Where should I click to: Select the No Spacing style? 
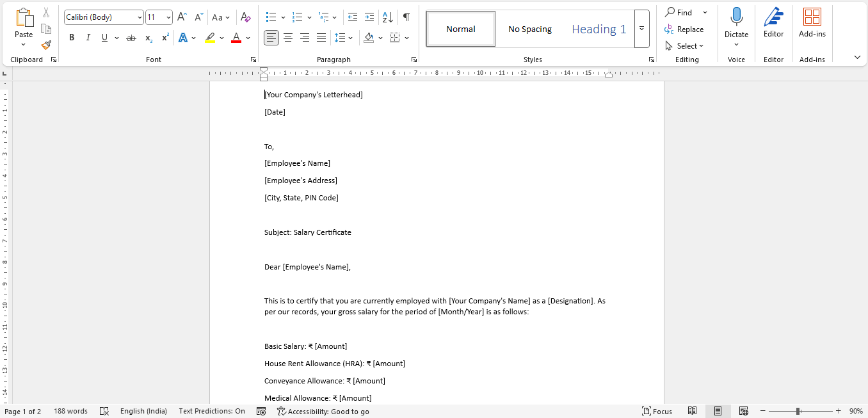[530, 29]
